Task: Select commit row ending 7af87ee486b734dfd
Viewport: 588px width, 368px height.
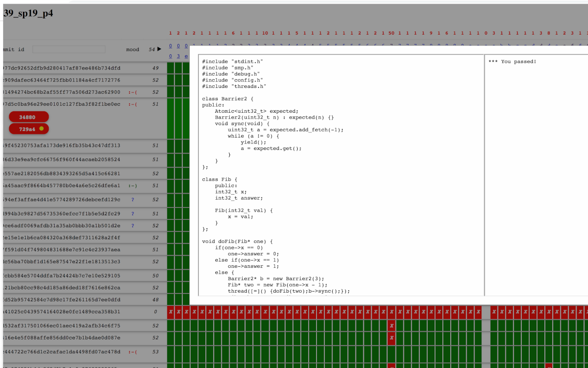Action: pos(85,68)
